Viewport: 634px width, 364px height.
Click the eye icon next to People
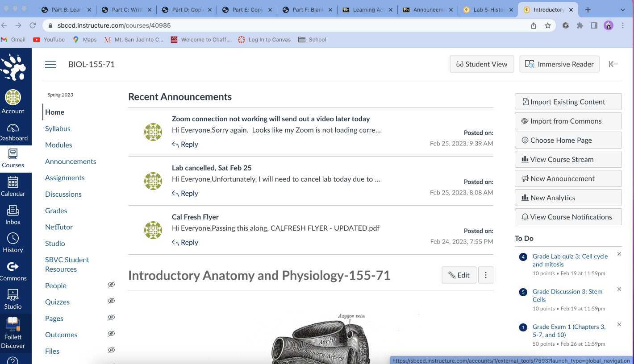click(111, 285)
